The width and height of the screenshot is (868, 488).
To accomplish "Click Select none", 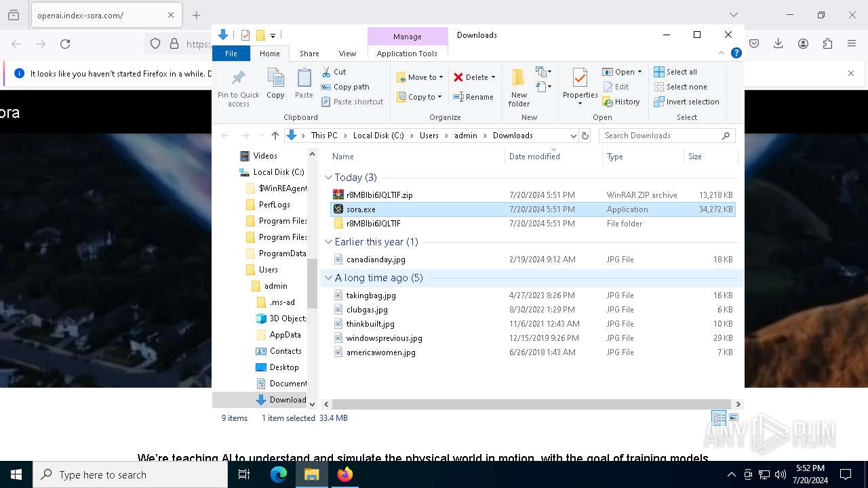I will click(680, 87).
